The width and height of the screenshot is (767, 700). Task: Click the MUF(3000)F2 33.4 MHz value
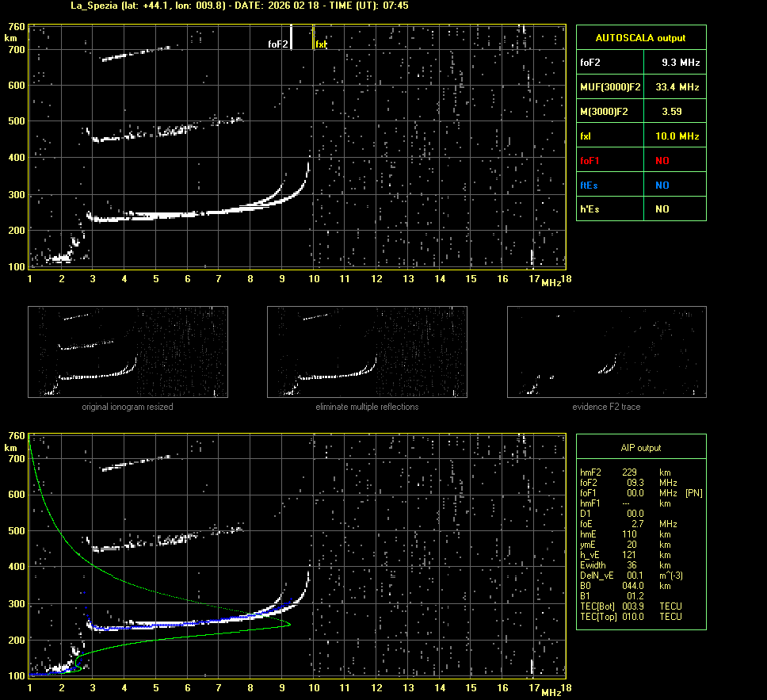681,86
